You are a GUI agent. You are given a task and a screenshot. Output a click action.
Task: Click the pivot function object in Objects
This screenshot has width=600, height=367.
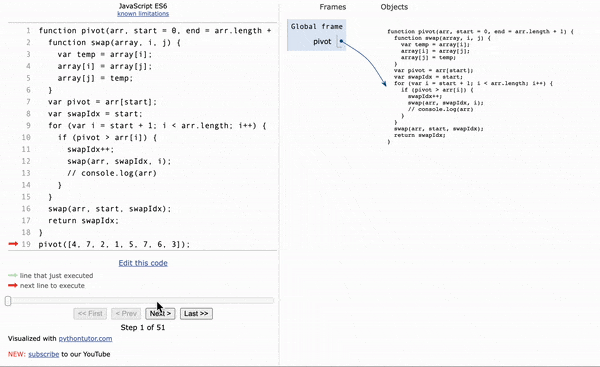tap(480, 86)
